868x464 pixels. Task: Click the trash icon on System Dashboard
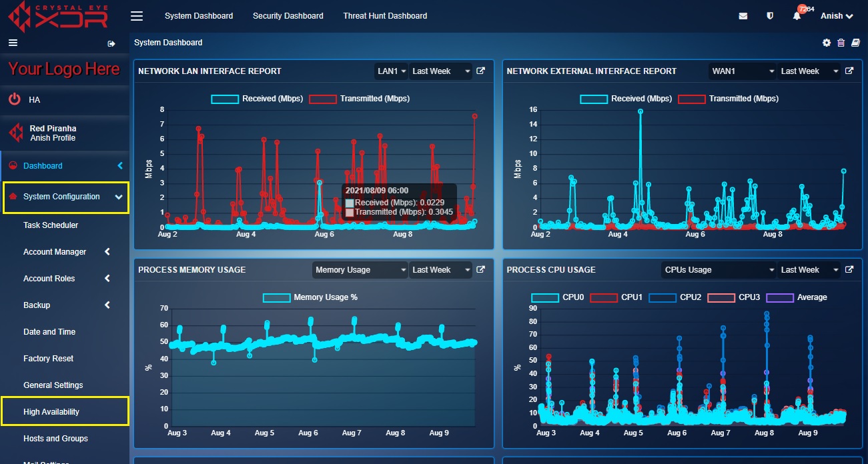point(841,43)
